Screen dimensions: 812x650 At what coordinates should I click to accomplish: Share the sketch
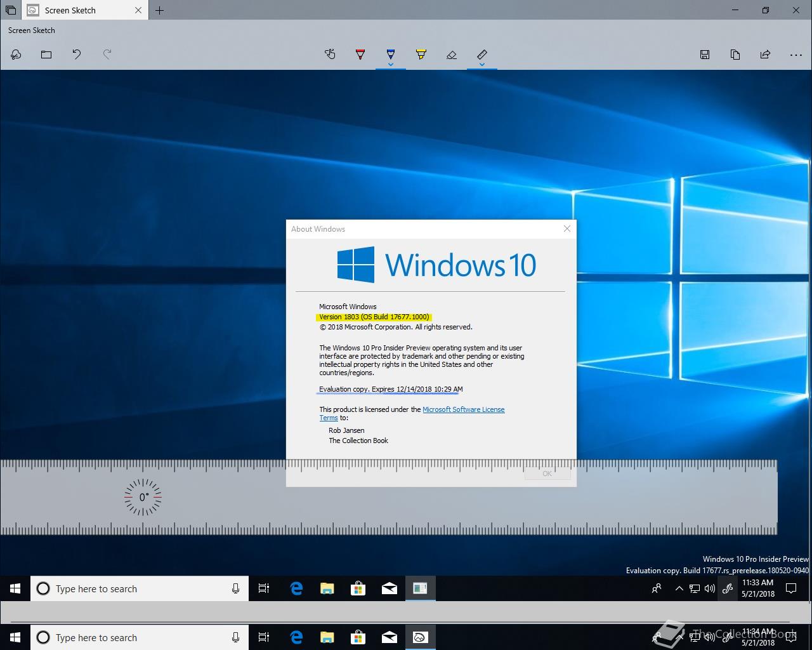pyautogui.click(x=766, y=55)
